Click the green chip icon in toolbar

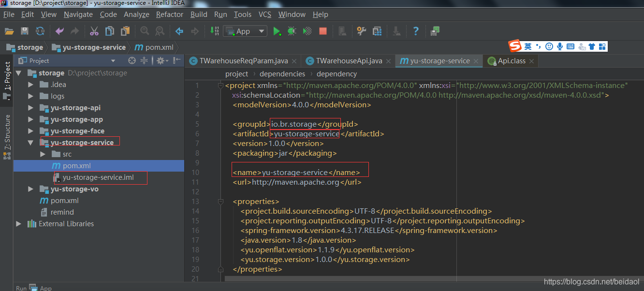(436, 31)
